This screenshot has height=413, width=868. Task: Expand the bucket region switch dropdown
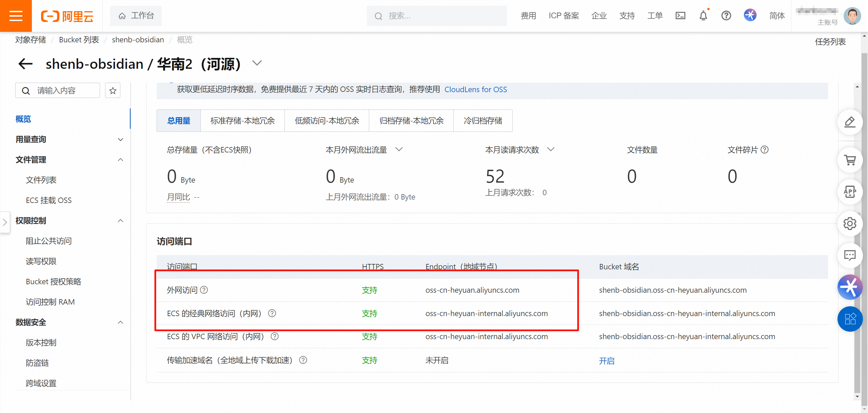pos(257,63)
